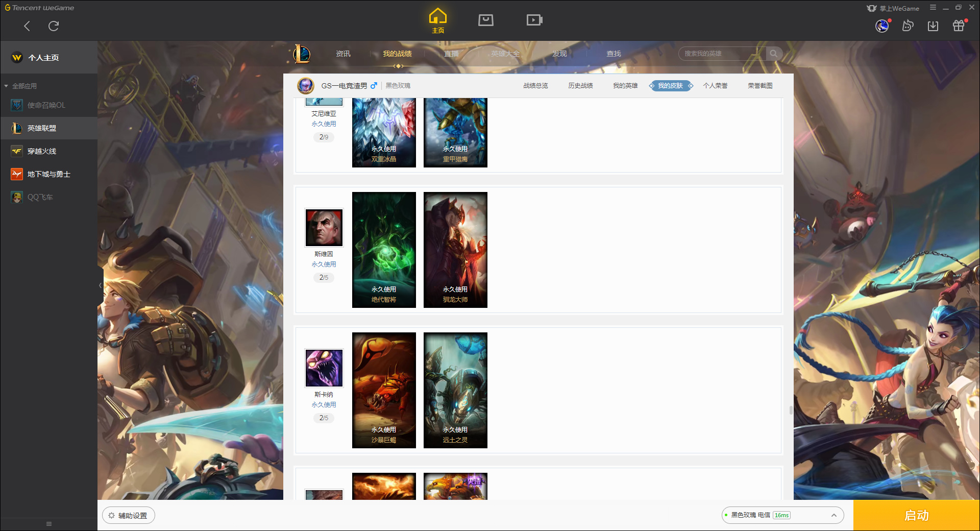The width and height of the screenshot is (980, 531).
Task: Open the store bag icon
Action: click(x=486, y=20)
